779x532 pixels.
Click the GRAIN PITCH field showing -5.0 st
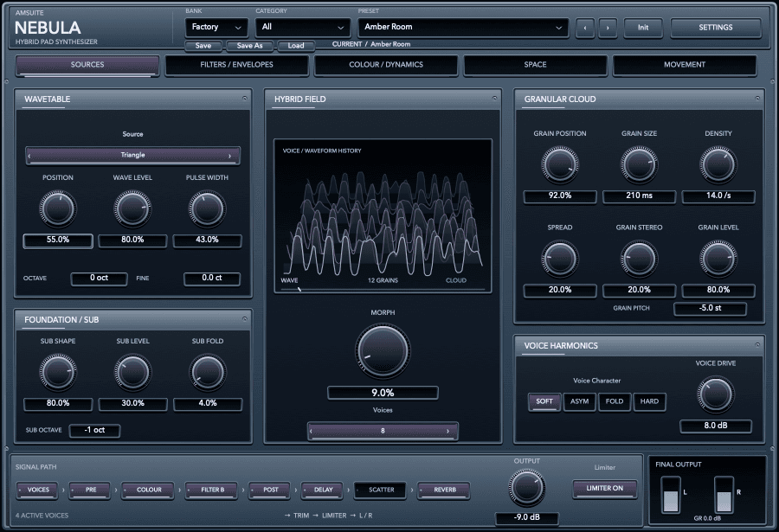(710, 309)
